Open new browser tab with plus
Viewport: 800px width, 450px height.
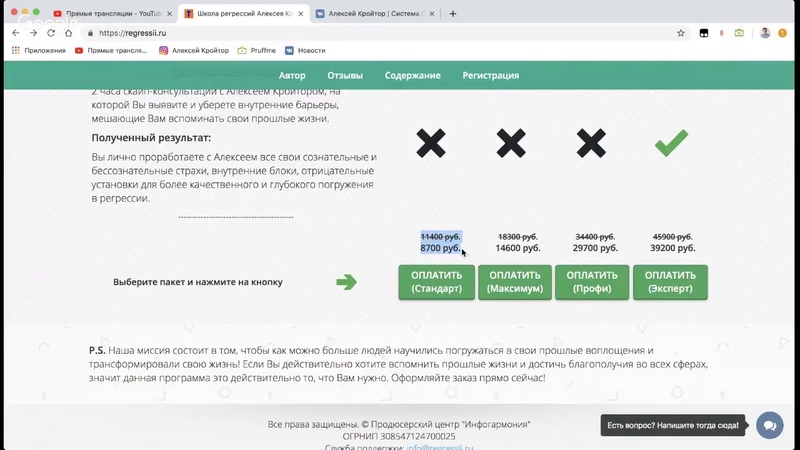[453, 14]
